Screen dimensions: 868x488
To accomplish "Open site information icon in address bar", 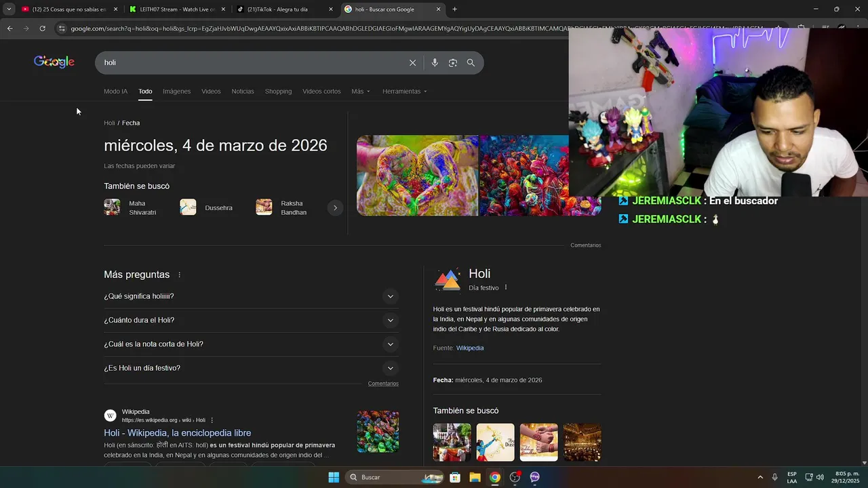I will pyautogui.click(x=62, y=28).
